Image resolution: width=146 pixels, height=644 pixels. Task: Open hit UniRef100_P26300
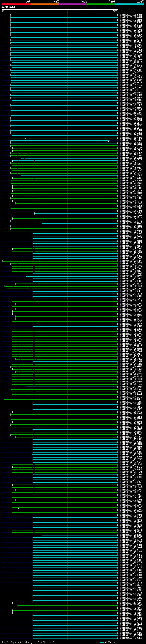[x=131, y=42]
